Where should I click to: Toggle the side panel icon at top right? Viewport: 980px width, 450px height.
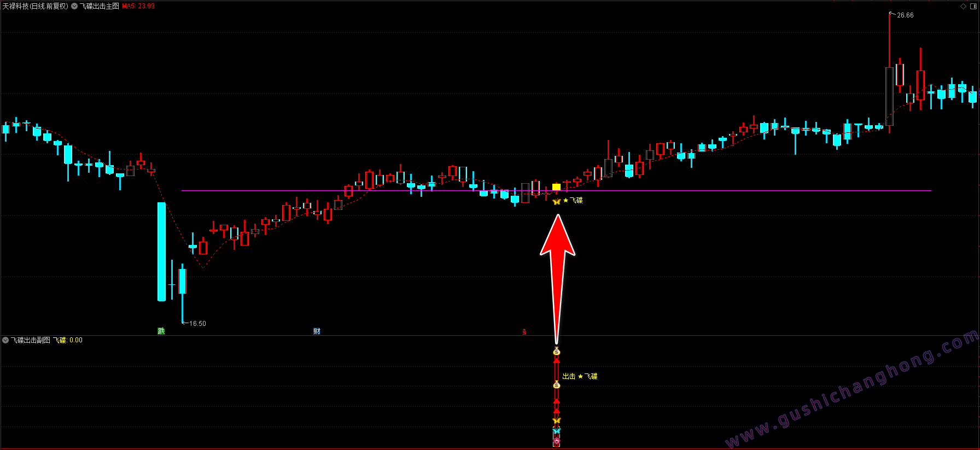coord(974,6)
